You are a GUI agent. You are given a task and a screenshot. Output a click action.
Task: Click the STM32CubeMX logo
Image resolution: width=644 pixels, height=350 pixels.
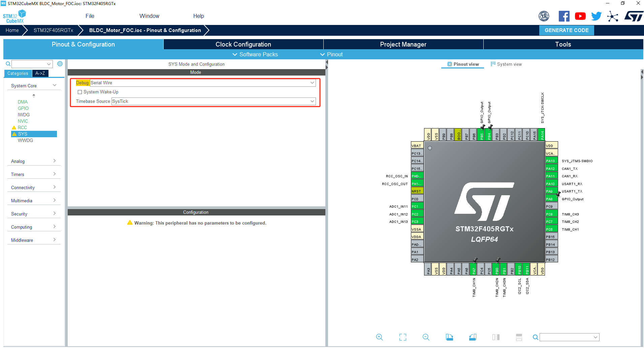pyautogui.click(x=14, y=17)
